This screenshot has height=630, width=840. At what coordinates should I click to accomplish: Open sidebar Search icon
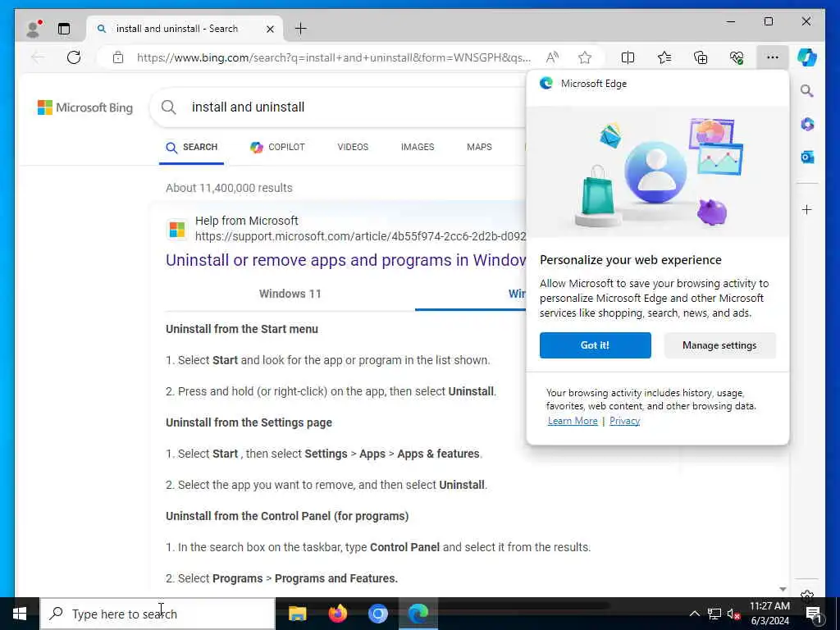pos(807,90)
